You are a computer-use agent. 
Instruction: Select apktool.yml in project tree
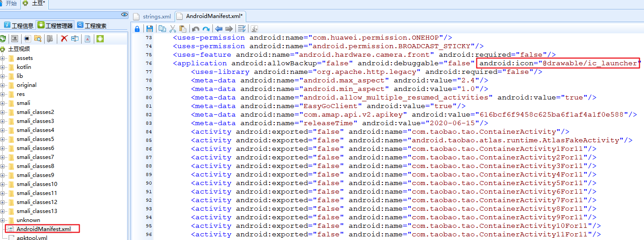(32, 237)
